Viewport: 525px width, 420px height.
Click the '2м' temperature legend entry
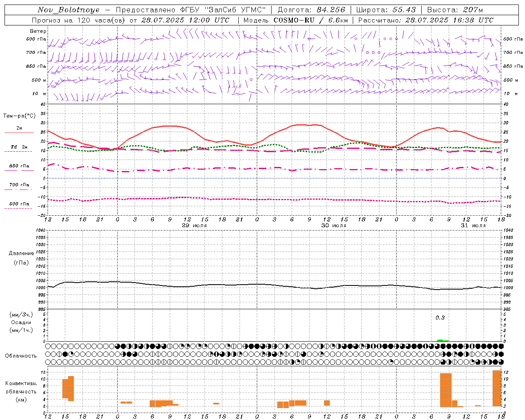(x=19, y=128)
